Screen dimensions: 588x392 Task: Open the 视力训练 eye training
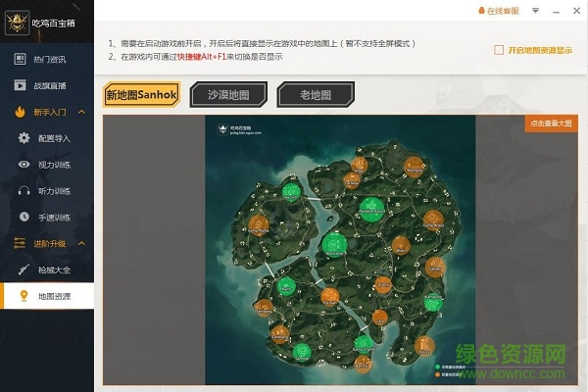(x=47, y=165)
